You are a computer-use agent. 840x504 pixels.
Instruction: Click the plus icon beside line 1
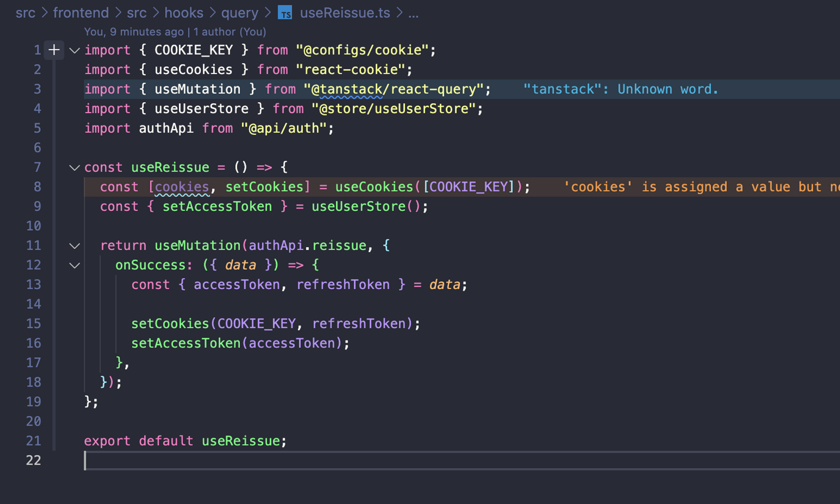click(x=54, y=50)
